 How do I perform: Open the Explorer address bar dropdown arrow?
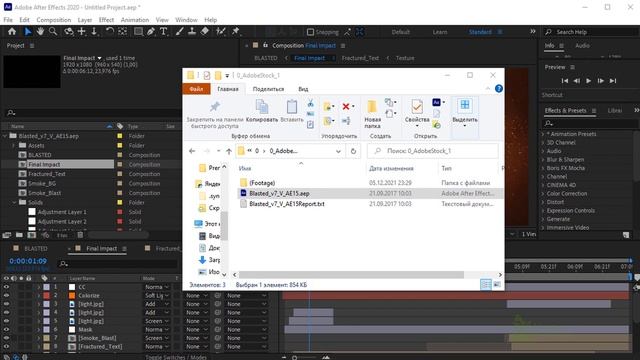click(338, 151)
